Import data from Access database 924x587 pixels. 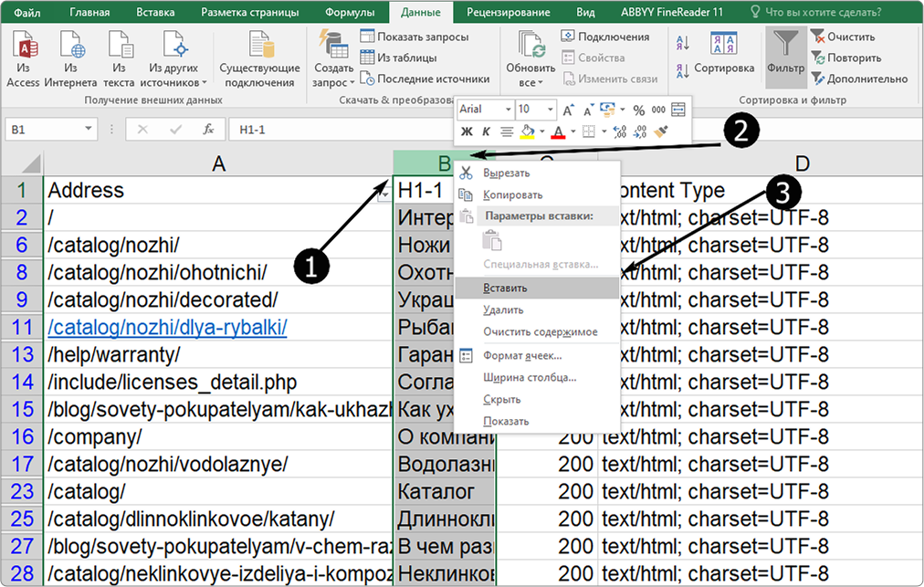[23, 59]
